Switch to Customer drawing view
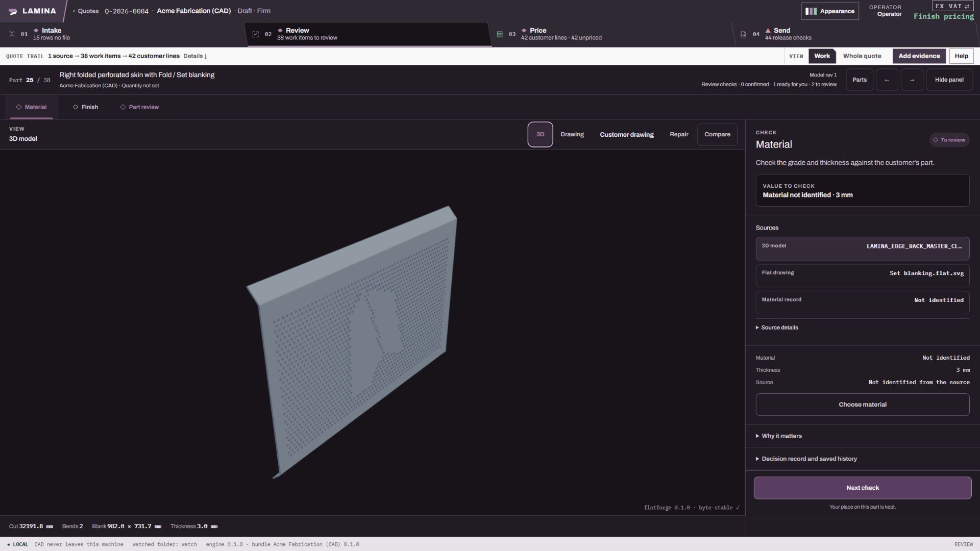This screenshot has width=980, height=551. 627,135
